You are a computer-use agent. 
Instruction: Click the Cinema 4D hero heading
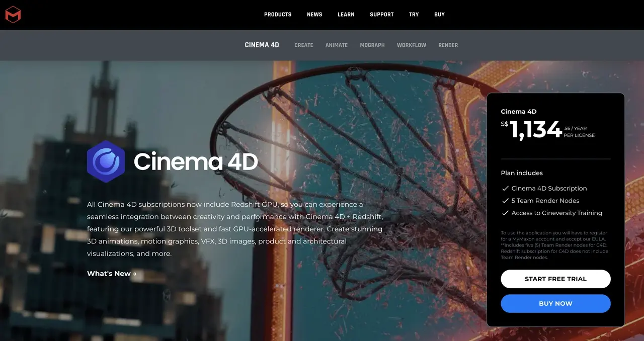pos(196,162)
